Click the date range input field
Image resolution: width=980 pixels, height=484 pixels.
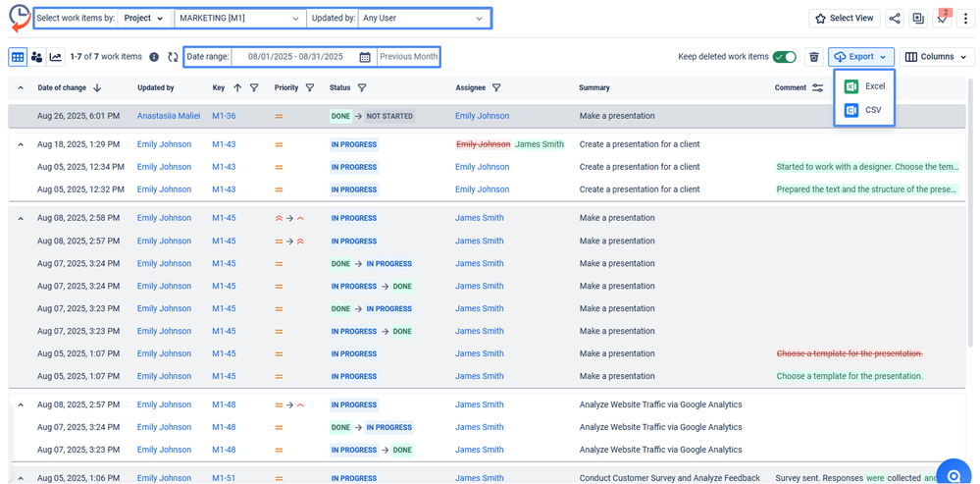pos(294,57)
